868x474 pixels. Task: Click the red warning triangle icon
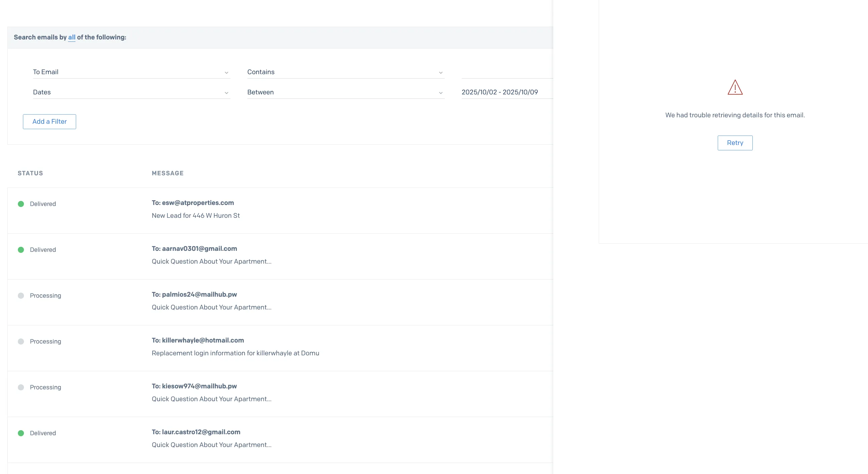click(x=735, y=88)
